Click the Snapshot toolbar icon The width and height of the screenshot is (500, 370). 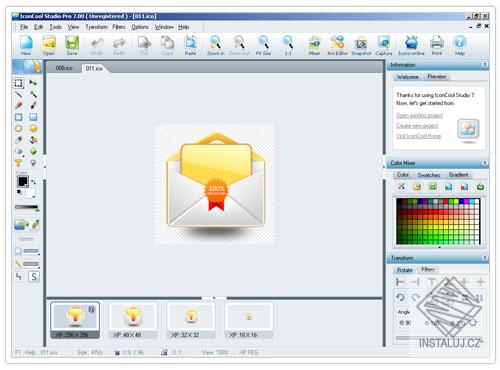click(x=361, y=46)
